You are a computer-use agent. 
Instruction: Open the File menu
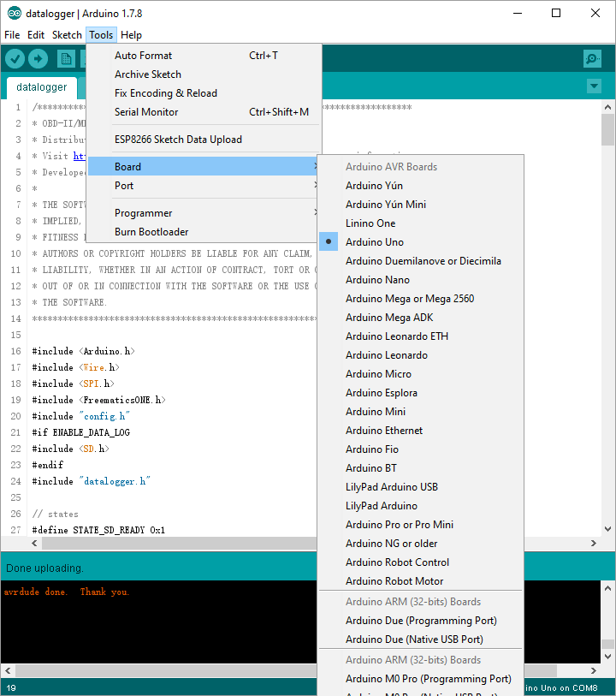click(x=12, y=35)
